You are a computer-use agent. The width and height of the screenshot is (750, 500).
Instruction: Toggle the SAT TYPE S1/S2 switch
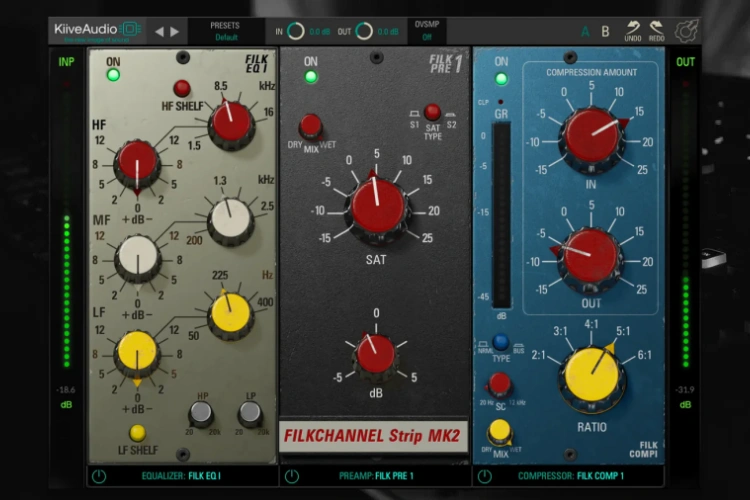(432, 112)
